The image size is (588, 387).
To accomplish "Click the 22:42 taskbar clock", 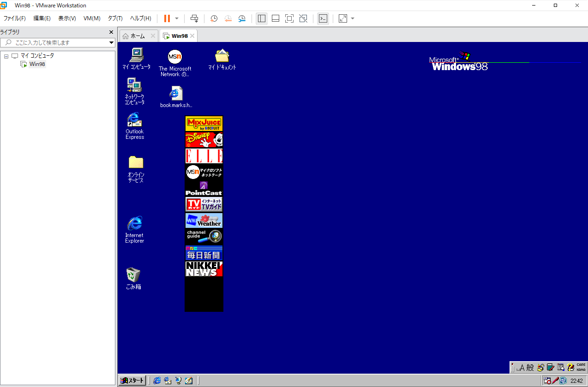I will pyautogui.click(x=576, y=381).
